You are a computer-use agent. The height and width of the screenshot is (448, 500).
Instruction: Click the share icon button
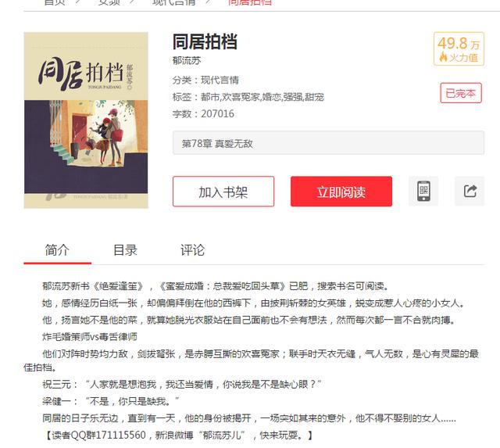point(470,191)
